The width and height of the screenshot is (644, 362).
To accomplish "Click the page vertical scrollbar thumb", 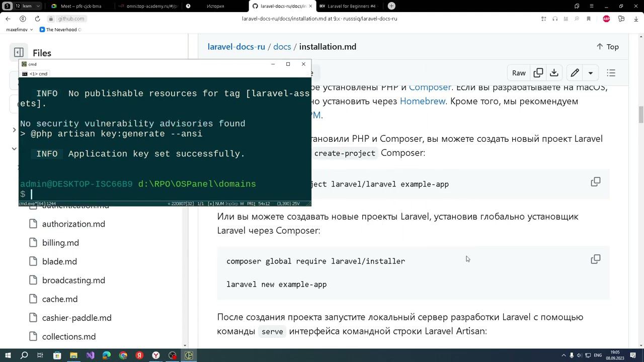I will pos(641,115).
